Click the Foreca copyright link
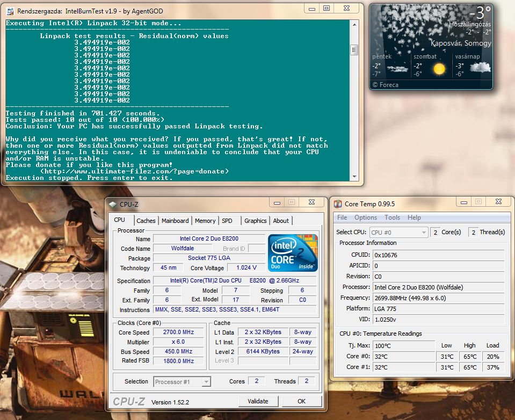The height and width of the screenshot is (420, 515). click(x=386, y=85)
